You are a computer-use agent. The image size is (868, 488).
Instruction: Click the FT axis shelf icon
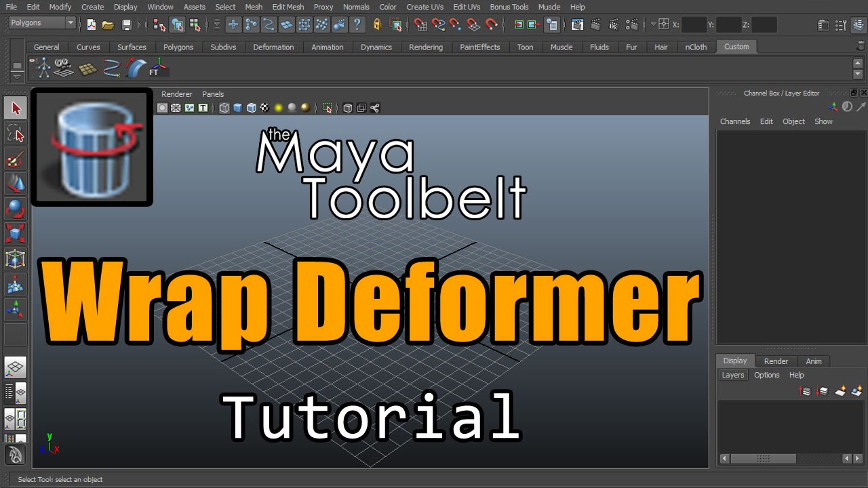[x=158, y=68]
